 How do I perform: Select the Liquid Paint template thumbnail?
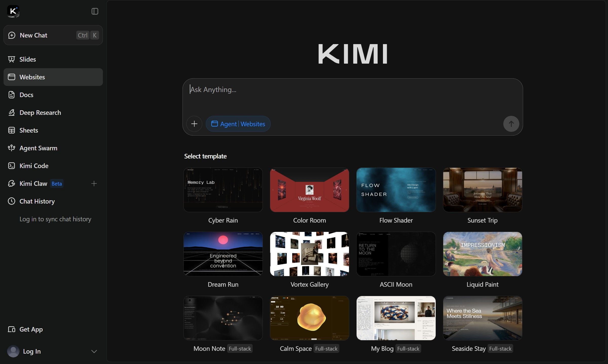[483, 254]
